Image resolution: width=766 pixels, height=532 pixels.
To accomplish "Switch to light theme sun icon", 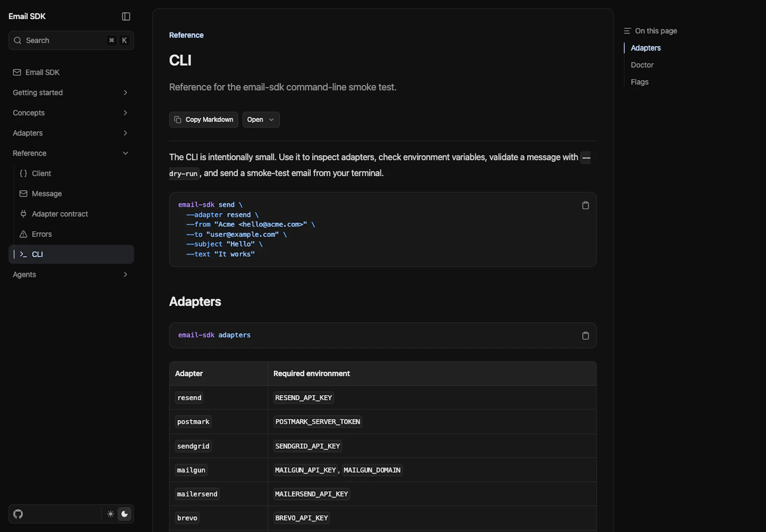I will click(x=111, y=514).
